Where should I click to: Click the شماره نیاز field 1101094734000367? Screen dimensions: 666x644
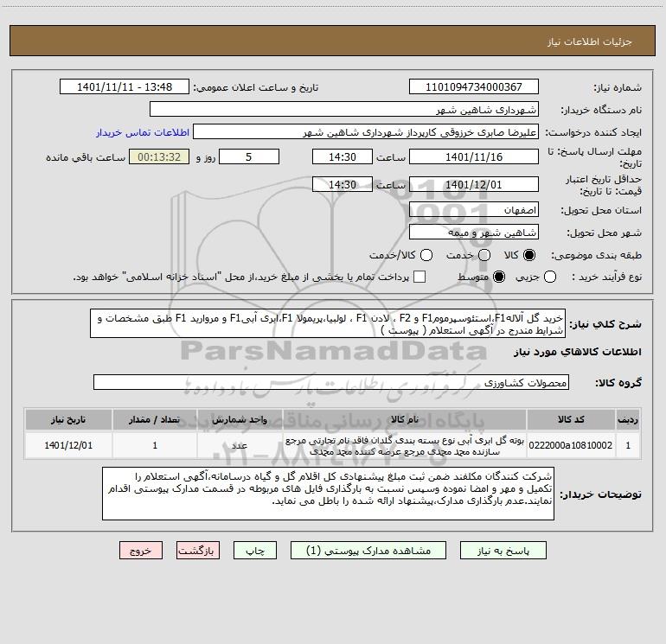pos(474,87)
